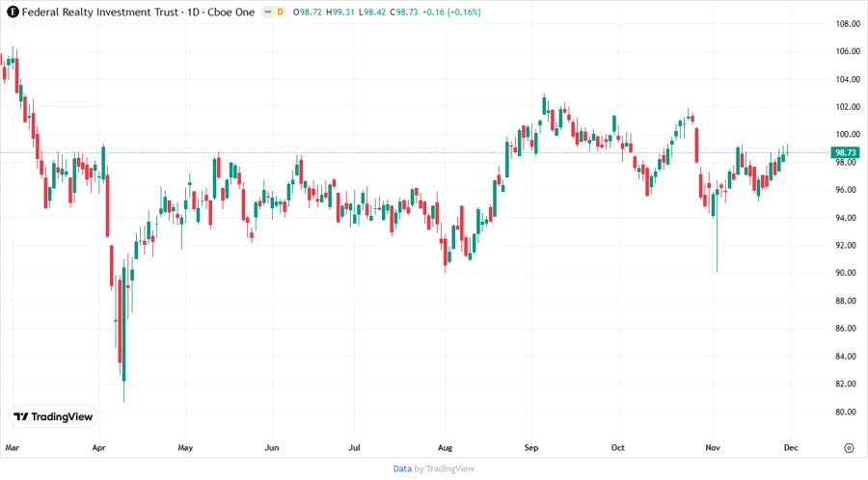Click the 88.00 price scale label

coord(848,301)
